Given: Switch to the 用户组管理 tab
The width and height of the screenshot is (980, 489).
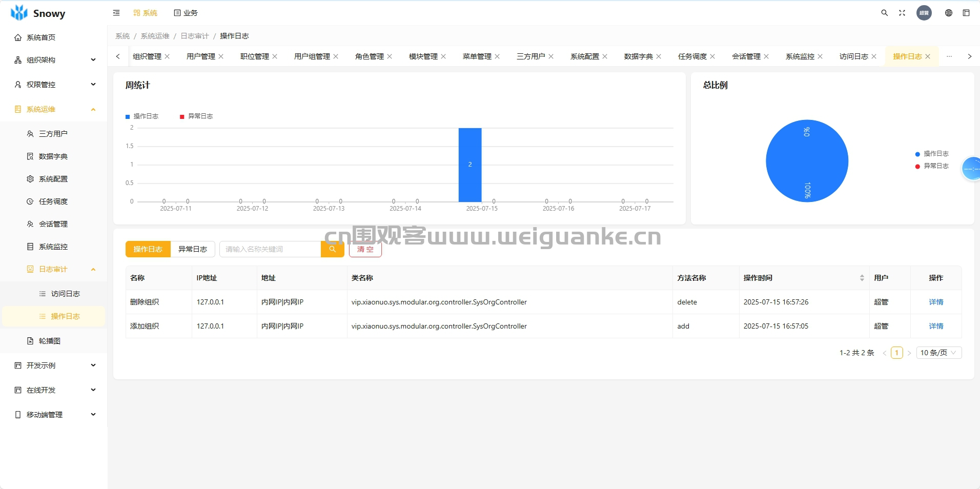Looking at the screenshot, I should coord(312,56).
